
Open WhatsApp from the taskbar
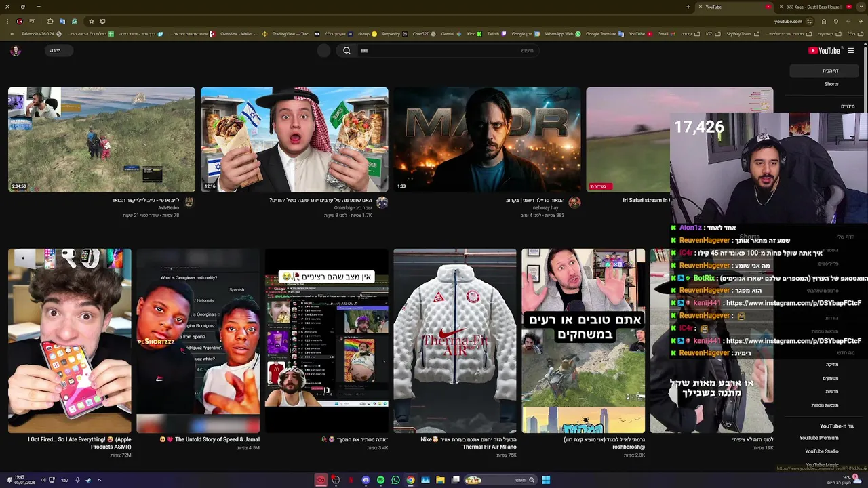pyautogui.click(x=395, y=480)
